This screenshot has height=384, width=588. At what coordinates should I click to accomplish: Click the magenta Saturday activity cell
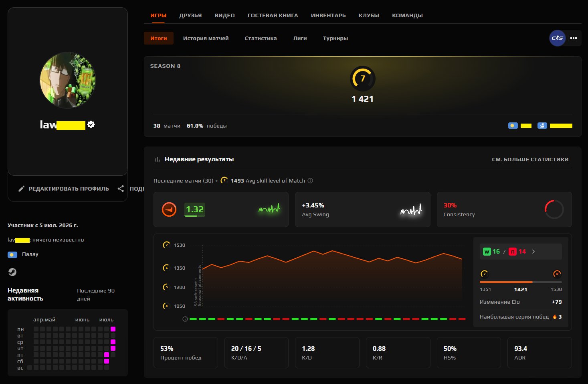click(107, 361)
